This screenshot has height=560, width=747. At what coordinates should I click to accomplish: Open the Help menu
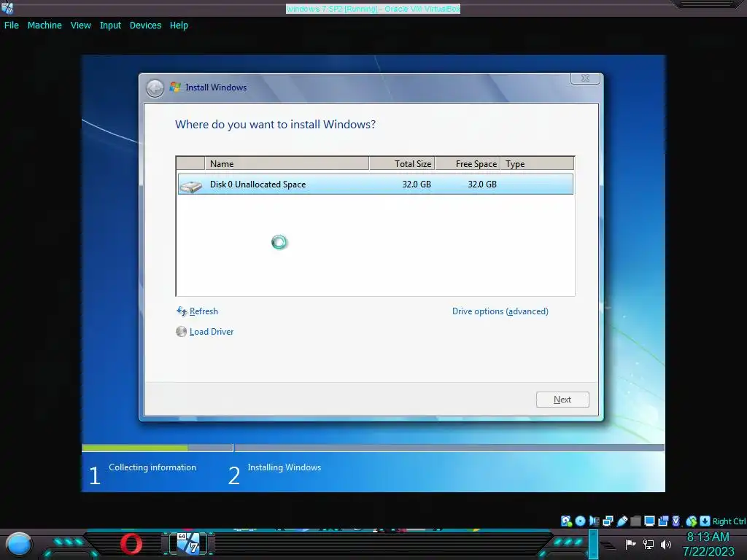point(179,26)
